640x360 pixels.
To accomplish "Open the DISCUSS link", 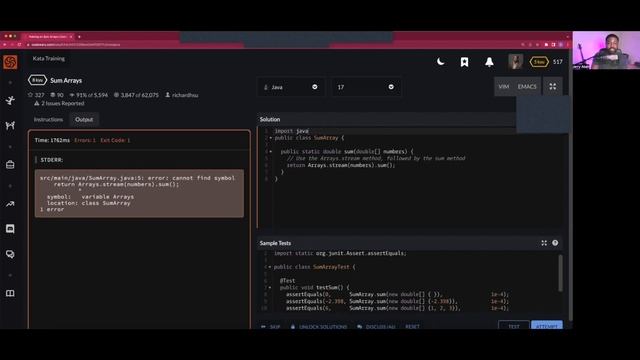I will 376,327.
